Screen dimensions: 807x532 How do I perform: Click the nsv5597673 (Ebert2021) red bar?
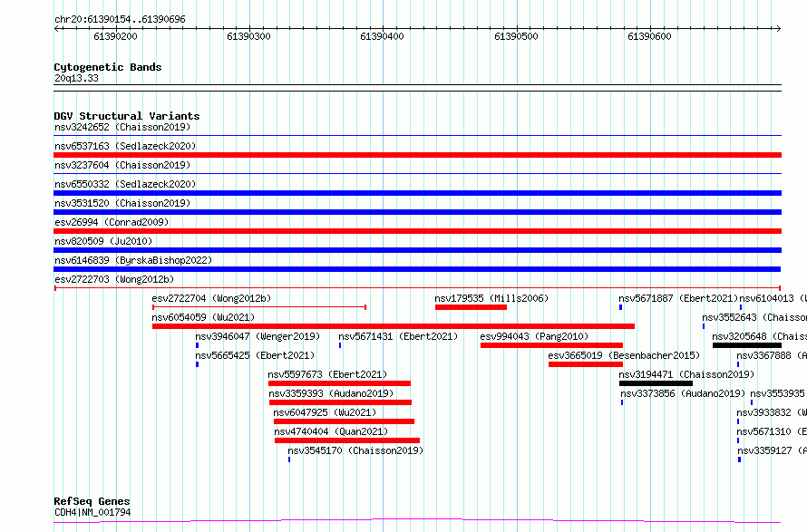click(340, 383)
